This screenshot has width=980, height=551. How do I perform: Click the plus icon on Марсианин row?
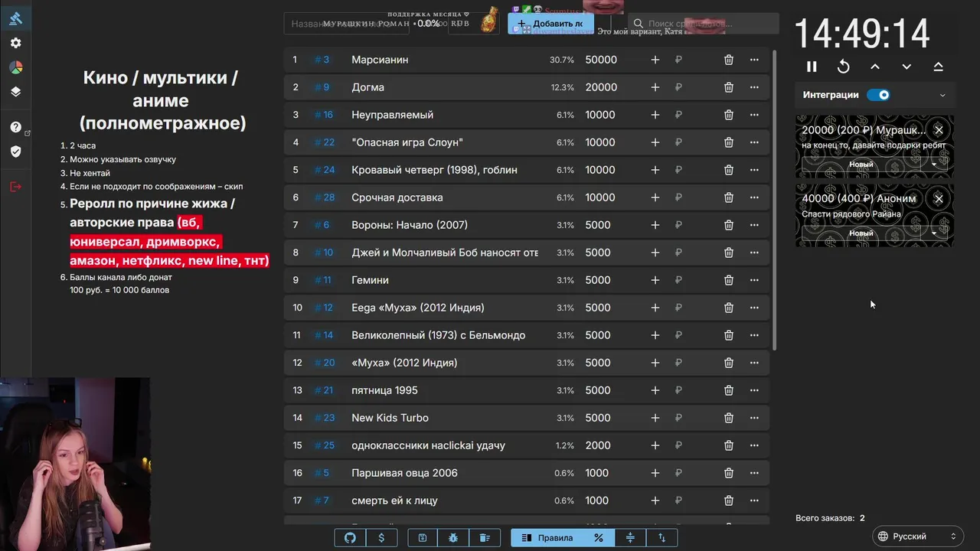(655, 60)
